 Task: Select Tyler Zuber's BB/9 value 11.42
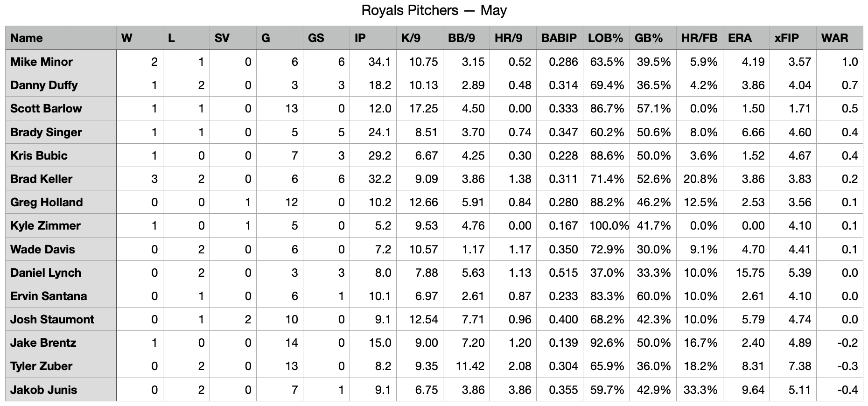click(x=470, y=366)
